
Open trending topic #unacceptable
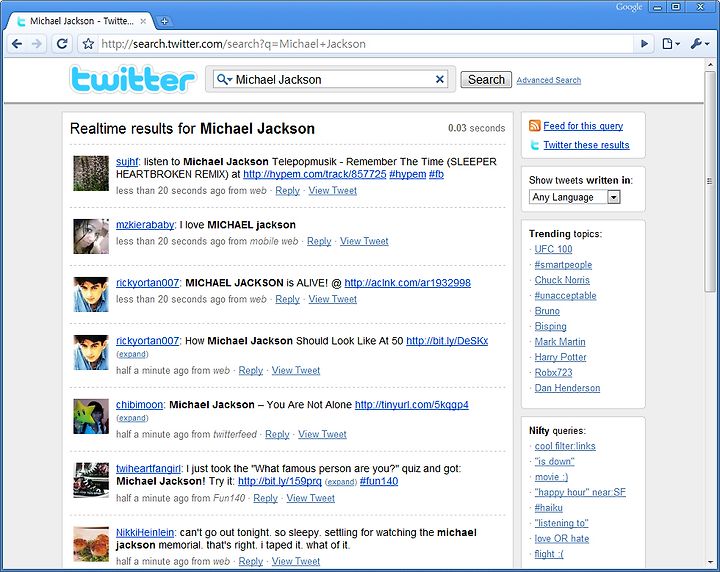pyautogui.click(x=565, y=295)
